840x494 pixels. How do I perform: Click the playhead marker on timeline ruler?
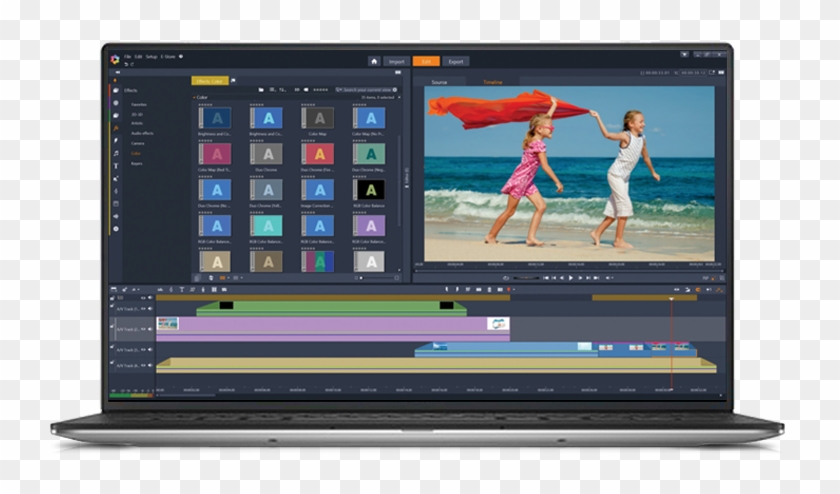(671, 298)
